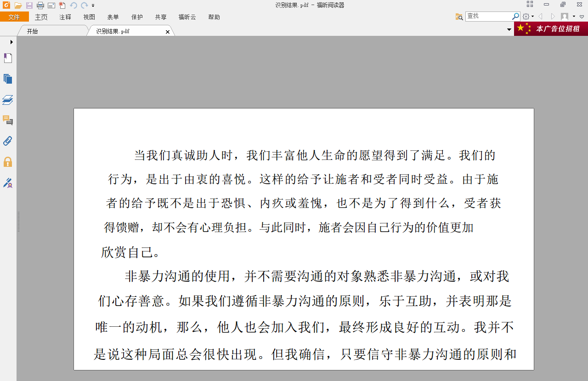Image resolution: width=588 pixels, height=381 pixels.
Task: Toggle full screen mode icon
Action: point(530,4)
